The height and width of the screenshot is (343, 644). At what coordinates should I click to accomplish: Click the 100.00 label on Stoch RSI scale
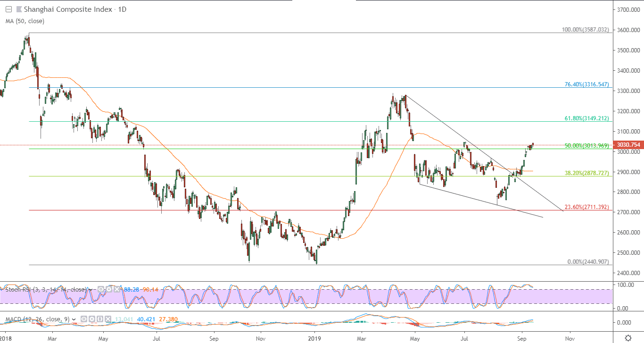tap(625, 285)
